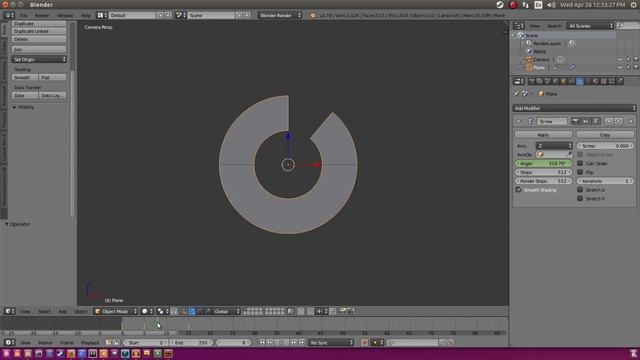Click the Copy modifier button

605,135
